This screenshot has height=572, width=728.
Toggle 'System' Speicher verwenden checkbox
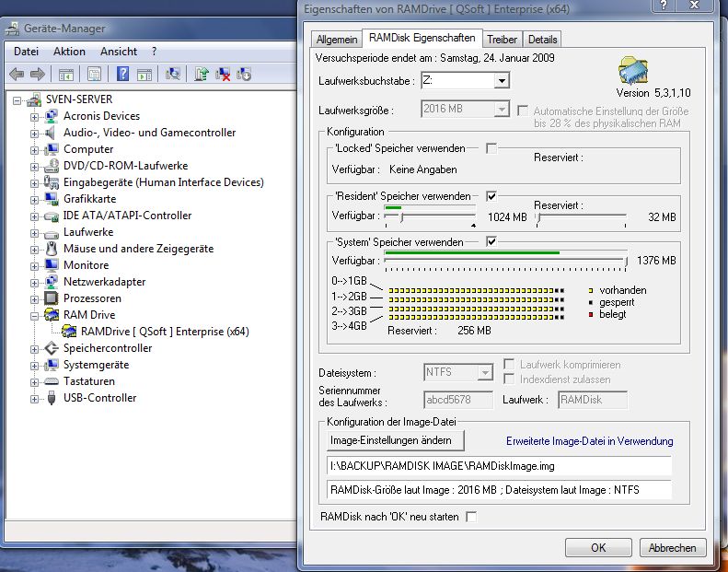491,241
